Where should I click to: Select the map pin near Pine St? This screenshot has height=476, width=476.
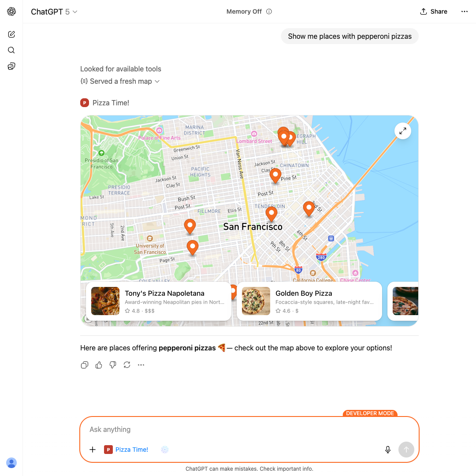(x=275, y=176)
